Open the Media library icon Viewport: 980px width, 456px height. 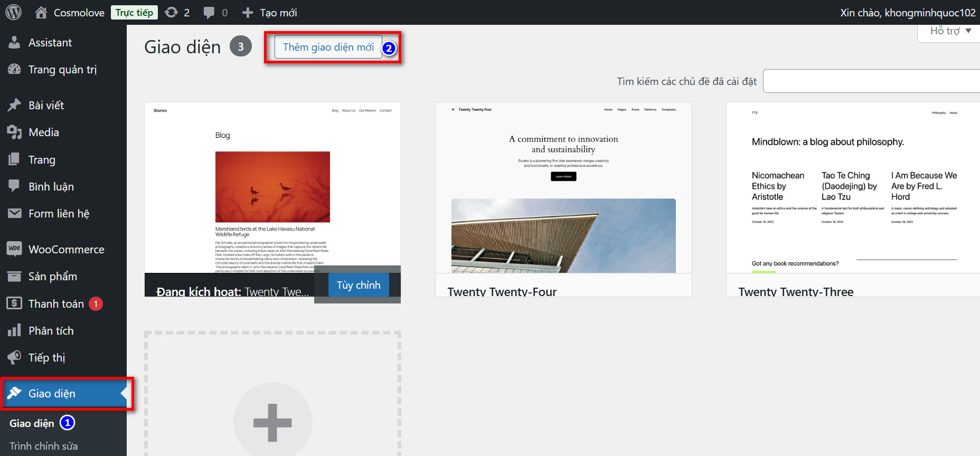[x=14, y=132]
